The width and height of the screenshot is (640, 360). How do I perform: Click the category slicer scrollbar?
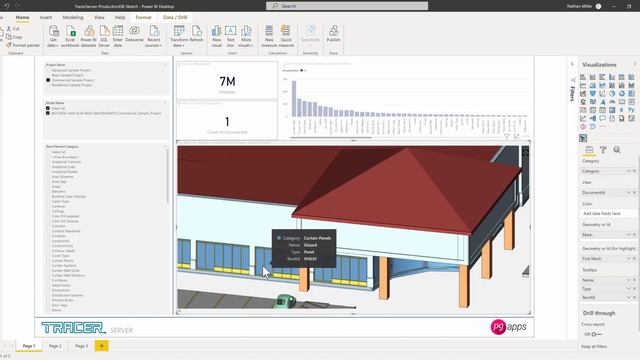[x=167, y=176]
